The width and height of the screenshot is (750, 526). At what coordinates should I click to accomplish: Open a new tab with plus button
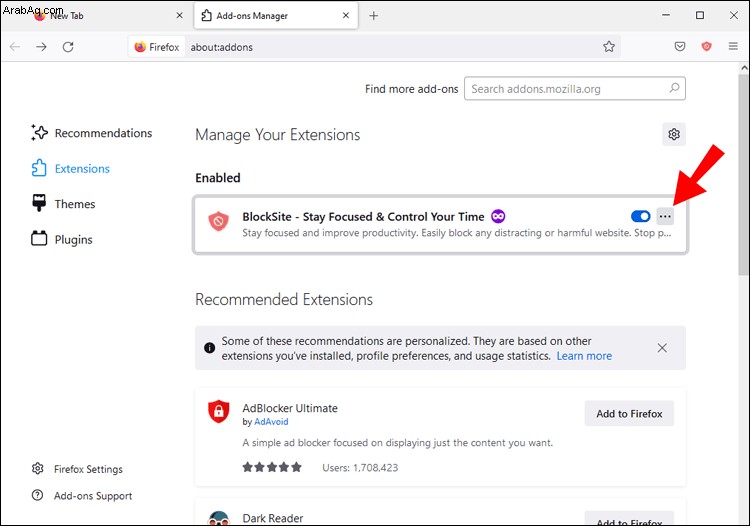coord(374,16)
